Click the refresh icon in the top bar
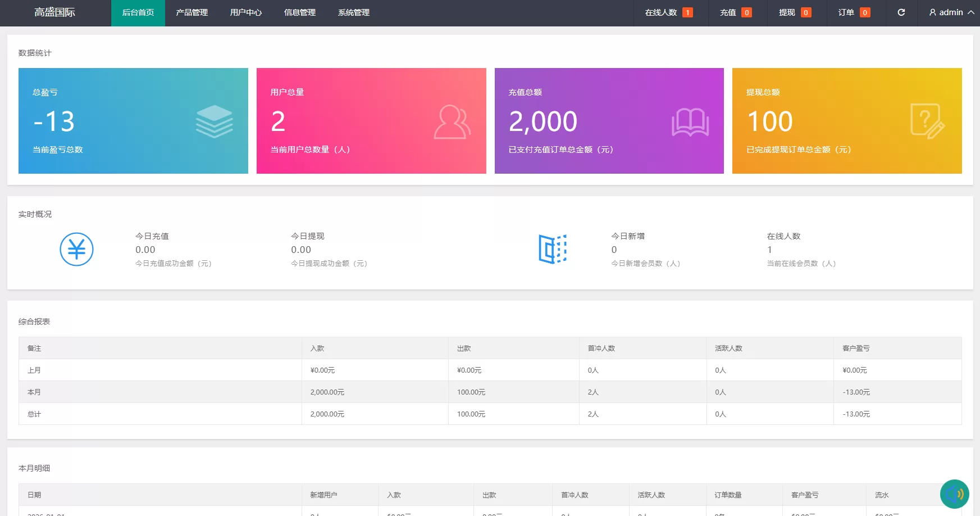The width and height of the screenshot is (980, 516). tap(901, 12)
